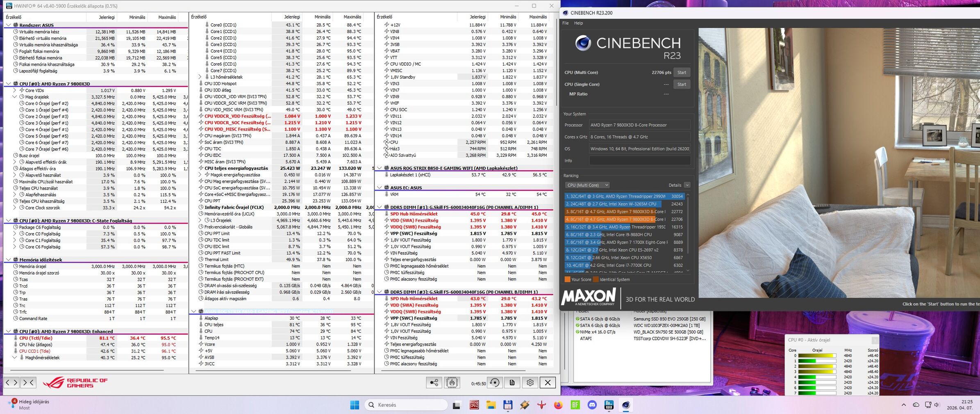Image resolution: width=980 pixels, height=414 pixels.
Task: Close the CPU #0 Aktív órajel widget
Action: point(875,340)
